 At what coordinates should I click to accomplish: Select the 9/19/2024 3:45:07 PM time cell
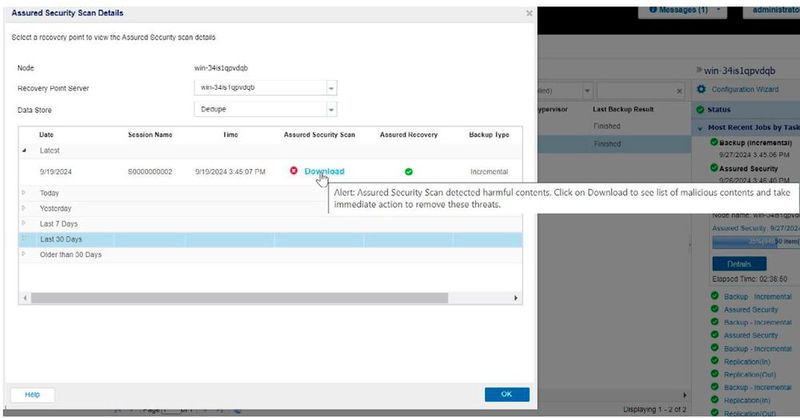tap(230, 172)
